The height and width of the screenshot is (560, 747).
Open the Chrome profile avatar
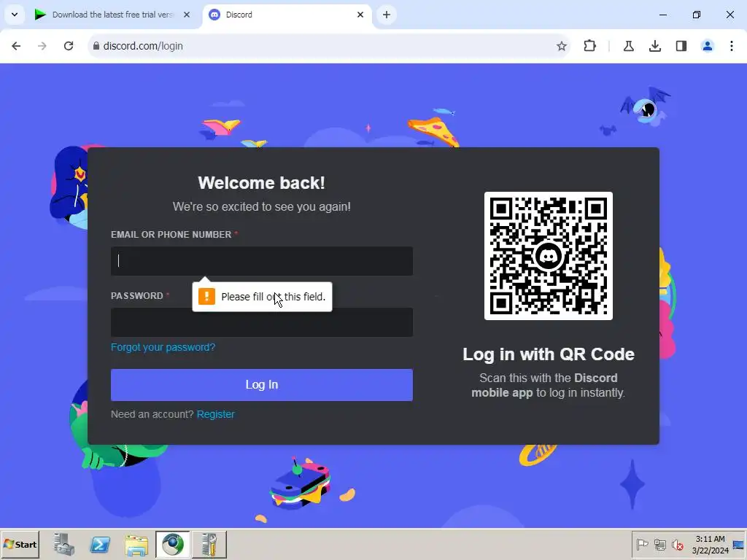click(x=708, y=46)
